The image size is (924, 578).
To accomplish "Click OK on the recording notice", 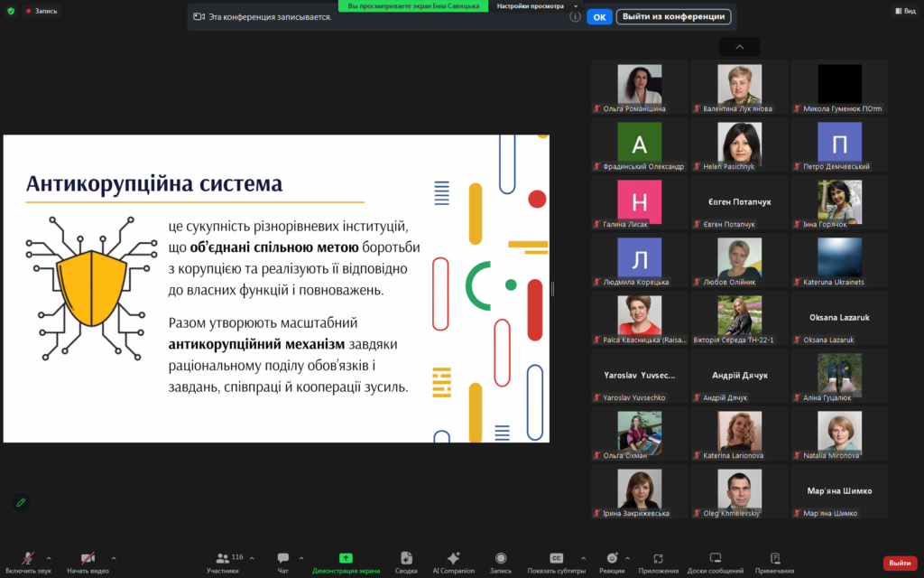I will (x=599, y=17).
